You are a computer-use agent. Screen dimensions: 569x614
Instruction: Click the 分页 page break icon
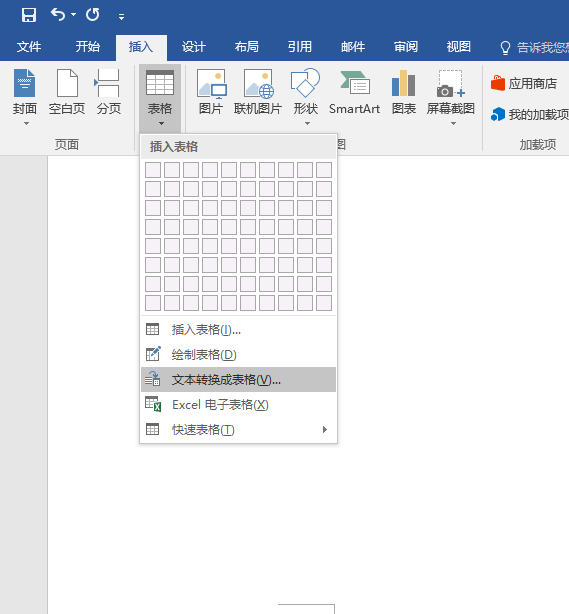coord(107,83)
